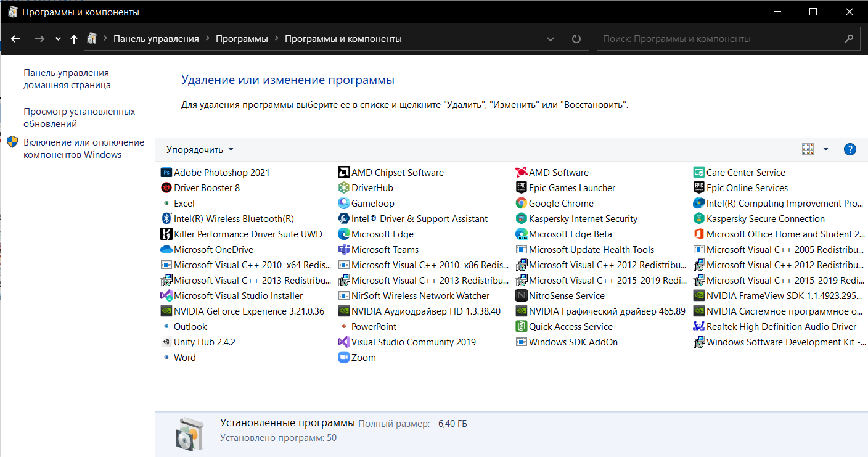The width and height of the screenshot is (868, 457).
Task: Select Epic Online Services entry
Action: coord(740,188)
